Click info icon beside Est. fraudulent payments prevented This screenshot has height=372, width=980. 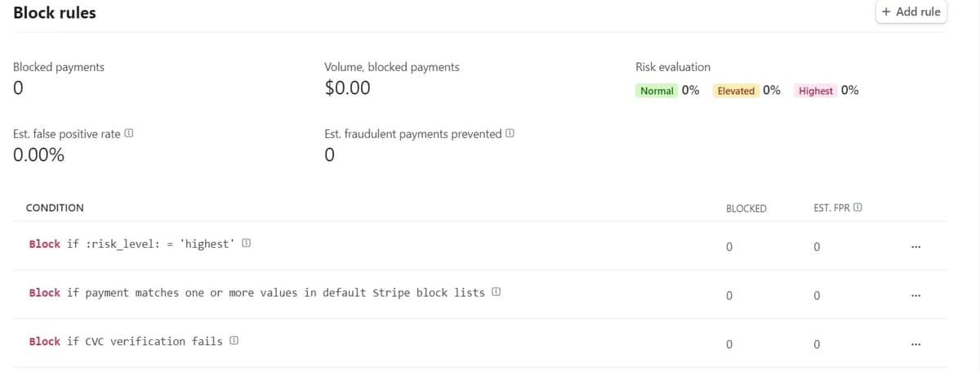[x=510, y=134]
